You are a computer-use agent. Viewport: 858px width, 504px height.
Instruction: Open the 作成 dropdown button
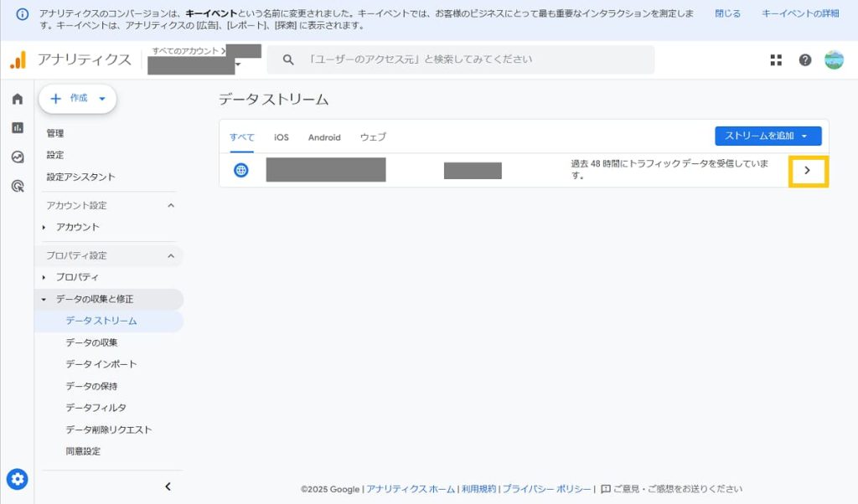tap(78, 99)
